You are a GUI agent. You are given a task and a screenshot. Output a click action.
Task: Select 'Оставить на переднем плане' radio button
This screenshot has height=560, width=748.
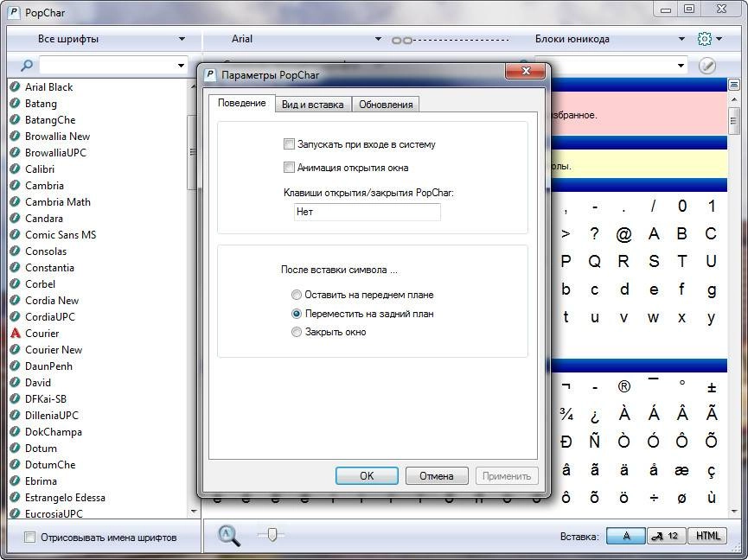tap(297, 295)
